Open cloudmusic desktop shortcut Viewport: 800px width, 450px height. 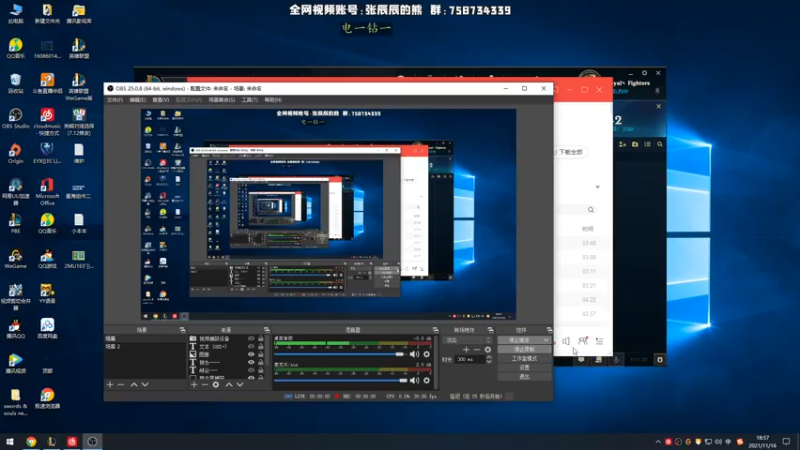pos(47,121)
